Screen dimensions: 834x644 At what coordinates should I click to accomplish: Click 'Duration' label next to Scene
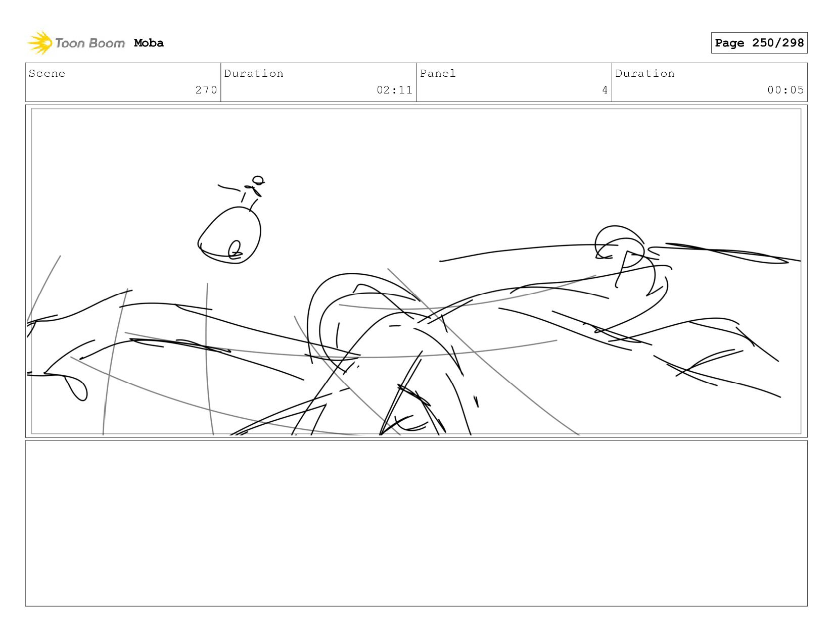(254, 73)
